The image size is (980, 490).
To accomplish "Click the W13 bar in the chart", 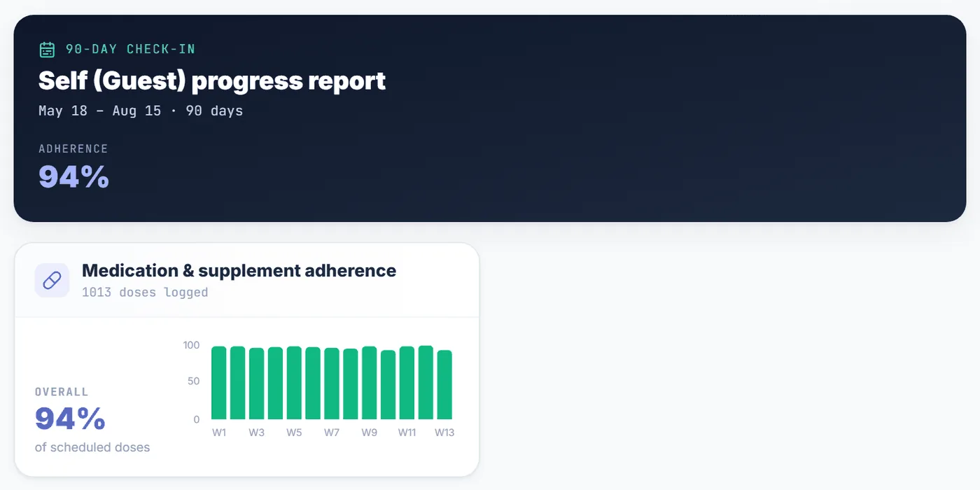I will point(444,385).
